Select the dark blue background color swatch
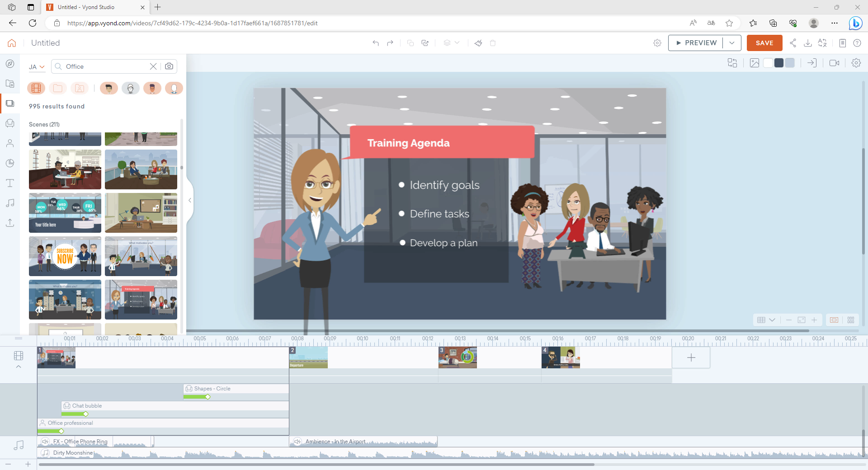Screen dimensions: 868x470 click(x=779, y=63)
